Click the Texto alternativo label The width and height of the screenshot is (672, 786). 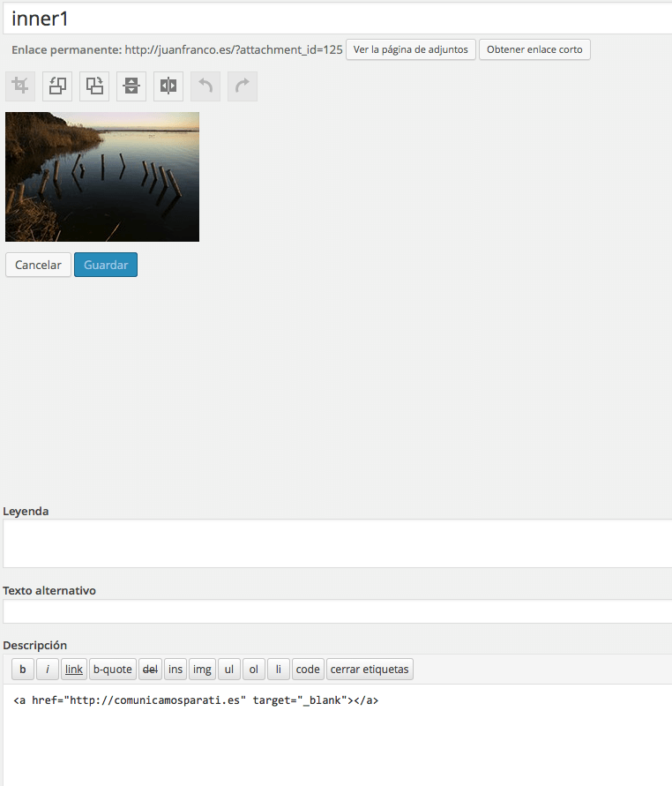49,590
